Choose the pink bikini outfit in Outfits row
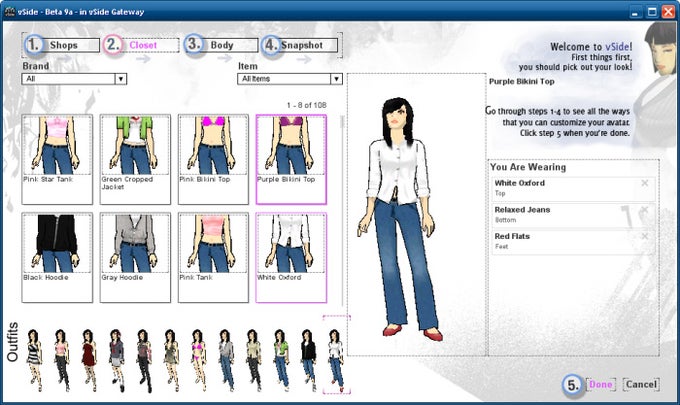This screenshot has height=405, width=680. 198,360
